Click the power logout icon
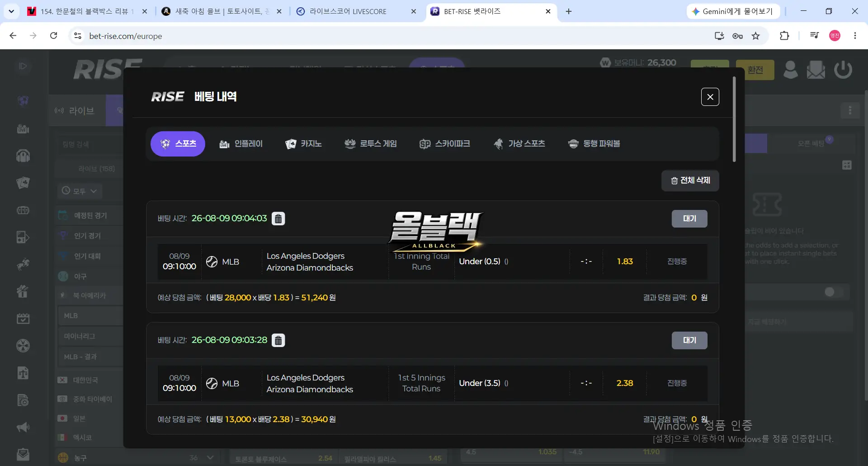 coord(843,70)
